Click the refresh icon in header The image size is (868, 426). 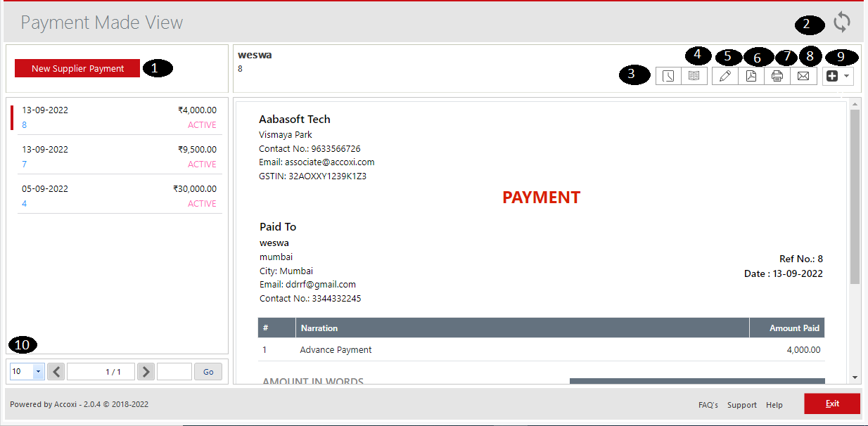[x=842, y=22]
